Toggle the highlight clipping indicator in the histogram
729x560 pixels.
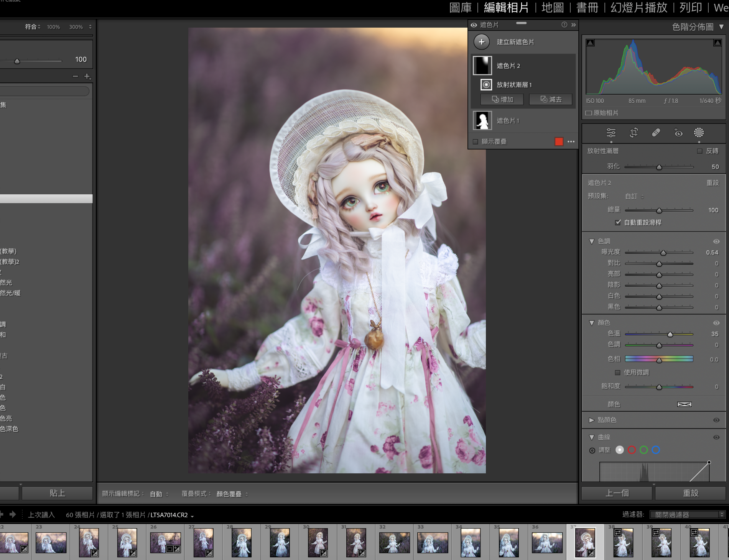pyautogui.click(x=717, y=43)
